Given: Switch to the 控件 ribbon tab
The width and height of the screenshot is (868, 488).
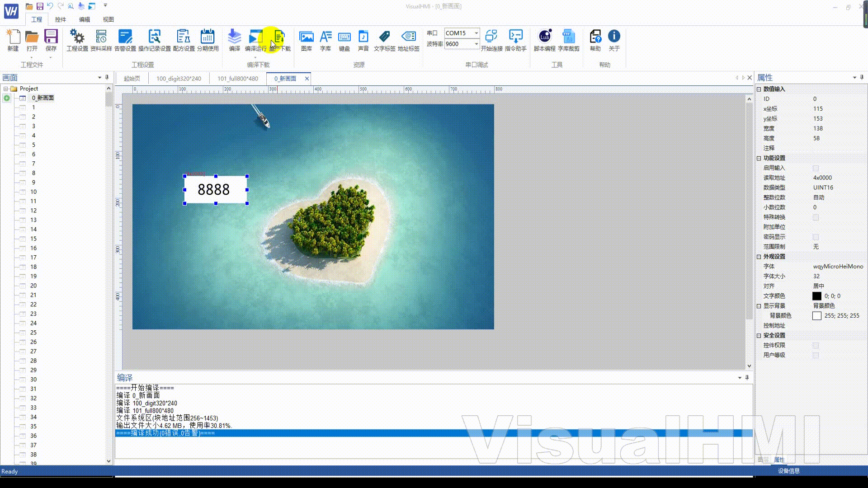Looking at the screenshot, I should tap(61, 19).
